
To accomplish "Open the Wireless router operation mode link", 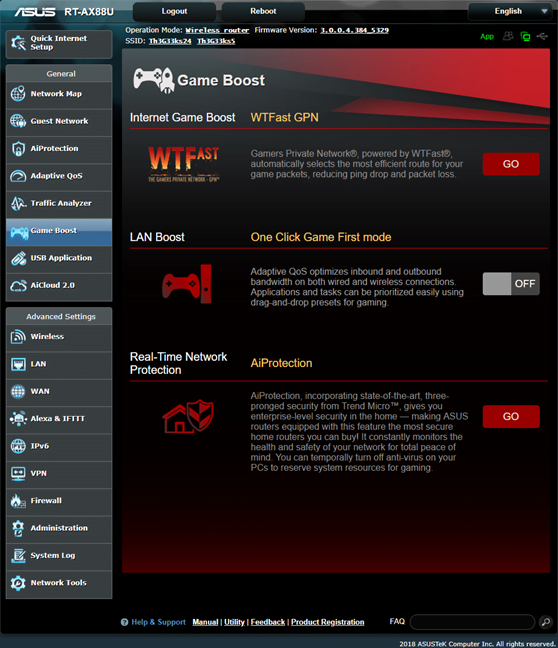I will (217, 30).
